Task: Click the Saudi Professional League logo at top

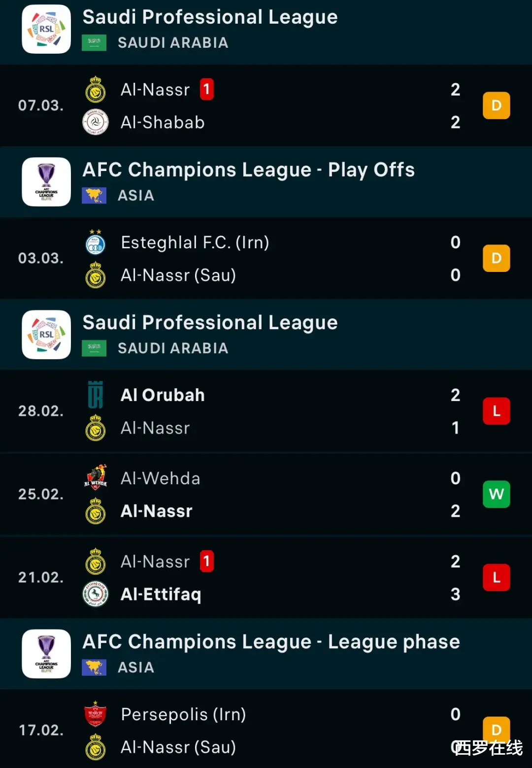Action: pos(46,29)
